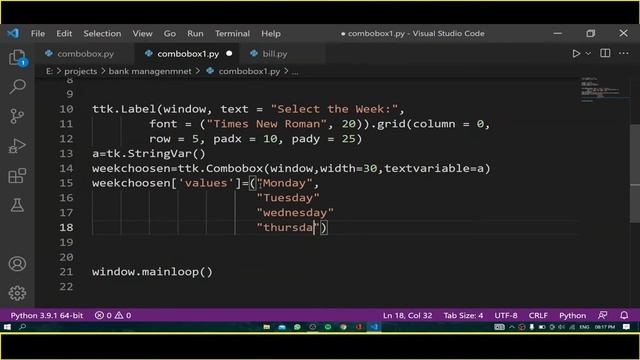Open the Windows Start button

[x=7, y=327]
